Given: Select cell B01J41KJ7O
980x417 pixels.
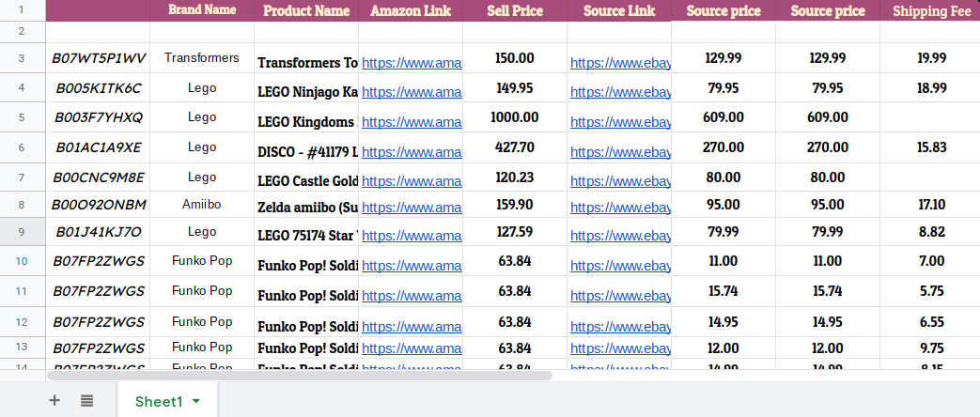Looking at the screenshot, I should pos(98,232).
